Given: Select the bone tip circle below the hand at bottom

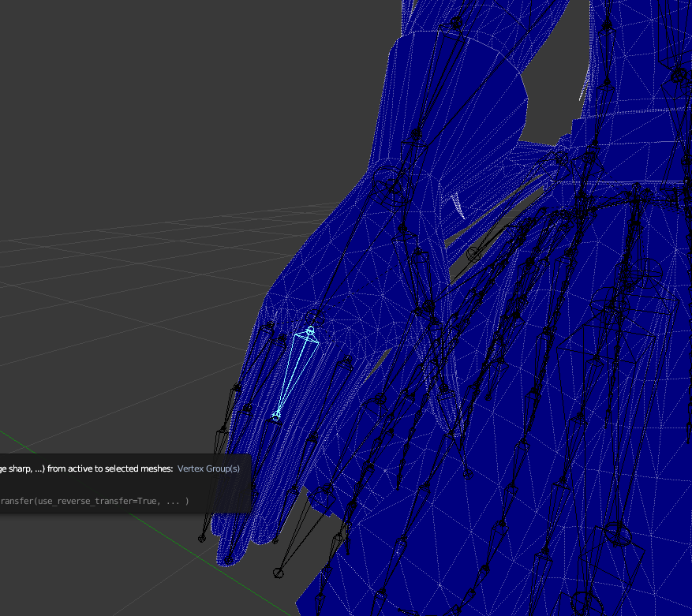Looking at the screenshot, I should click(278, 573).
